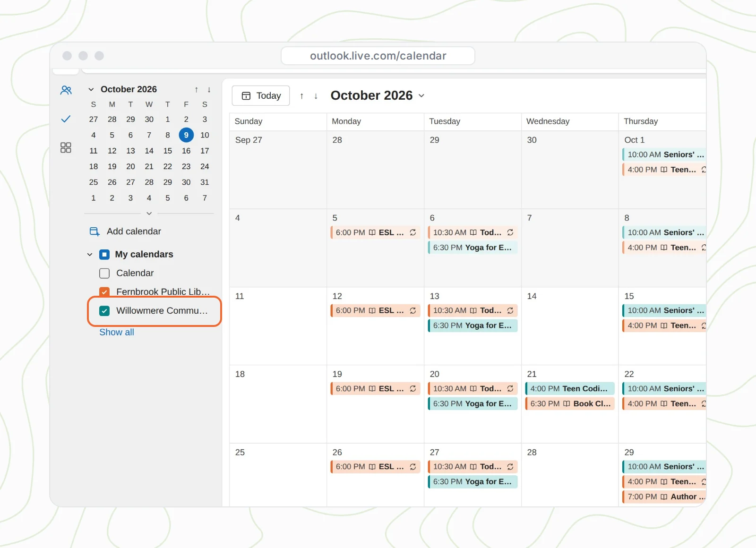Image resolution: width=756 pixels, height=548 pixels.
Task: Enable the Calendar checkbox
Action: 104,273
